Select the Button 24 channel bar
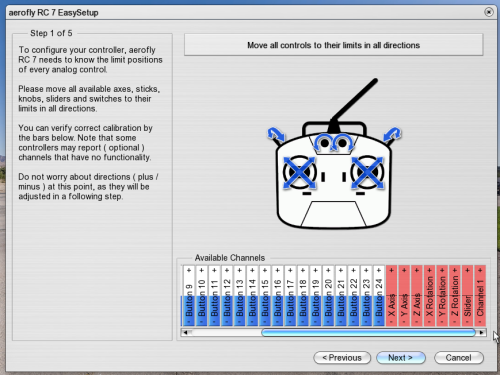500x375 pixels. coord(379,296)
